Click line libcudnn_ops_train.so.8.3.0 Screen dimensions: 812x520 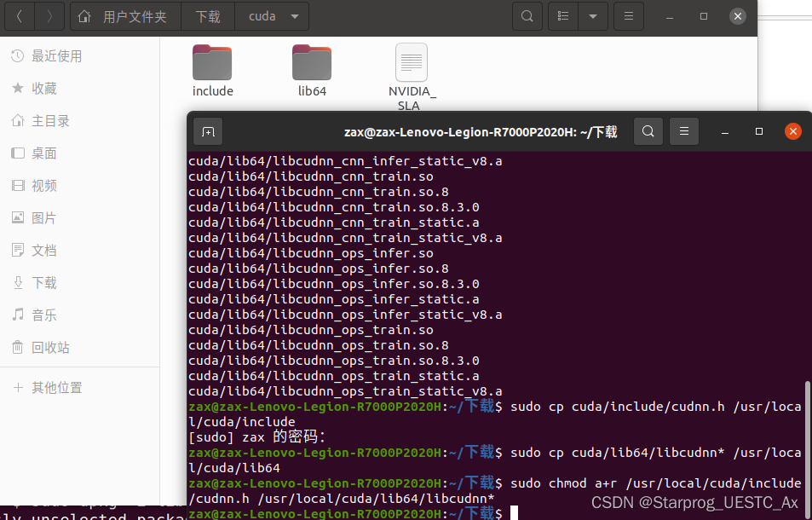[x=334, y=361]
